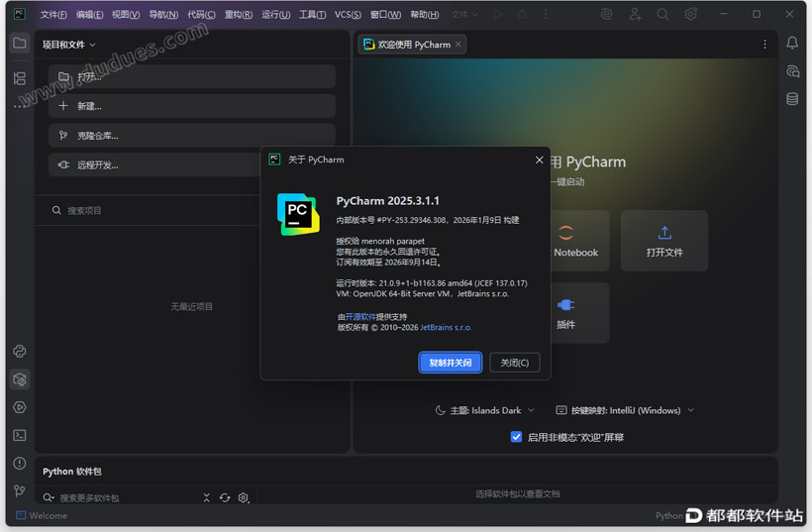Open the Run menu
This screenshot has height=532, width=812.
276,15
